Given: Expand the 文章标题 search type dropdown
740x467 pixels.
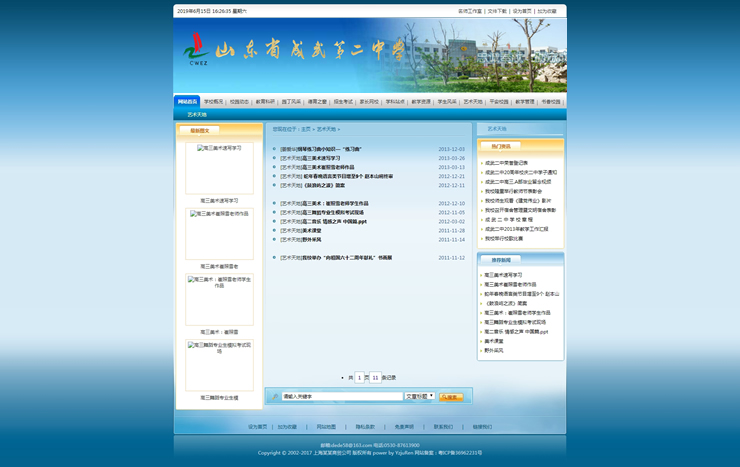Looking at the screenshot, I should click(420, 397).
